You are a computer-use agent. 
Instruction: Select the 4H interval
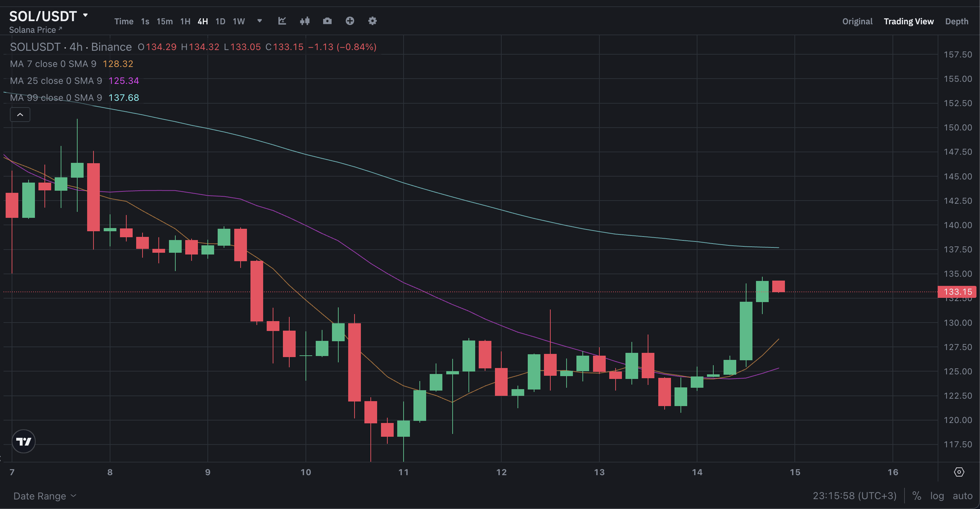click(x=203, y=21)
